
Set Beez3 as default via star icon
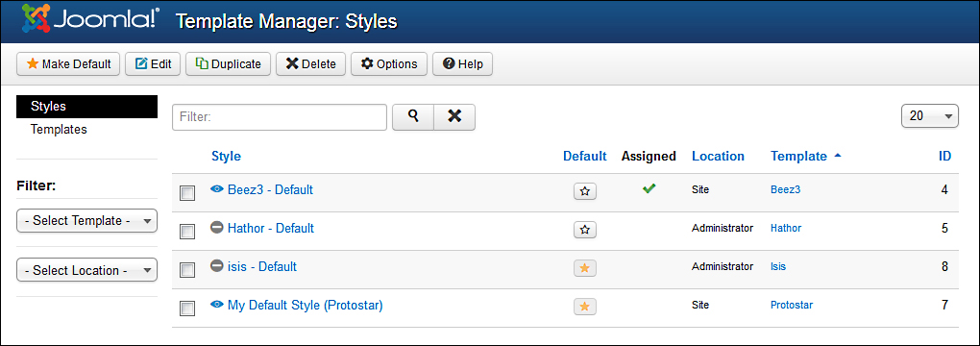[x=585, y=191]
